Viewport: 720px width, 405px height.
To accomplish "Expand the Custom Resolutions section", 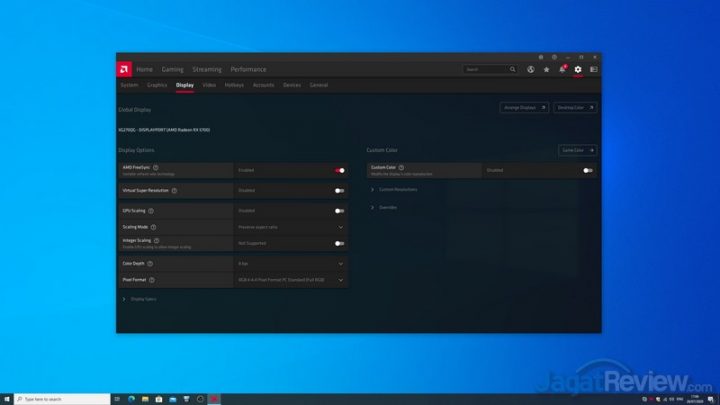I will coord(397,189).
